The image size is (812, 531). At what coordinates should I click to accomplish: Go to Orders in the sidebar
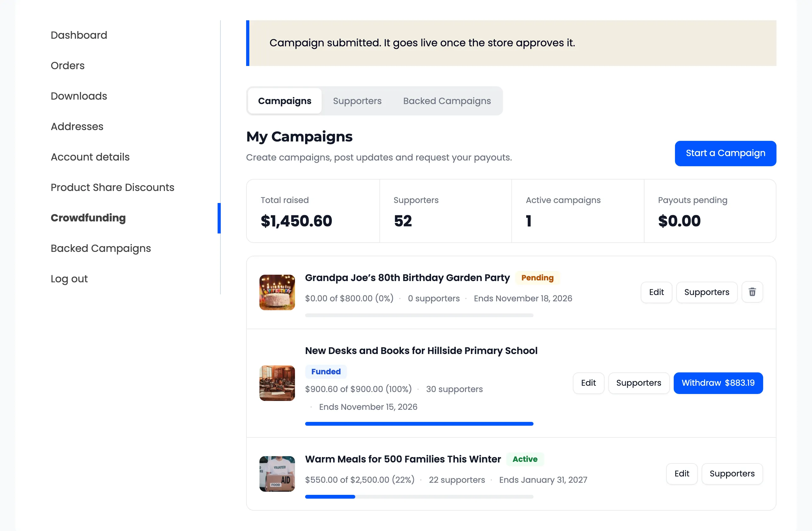(x=68, y=66)
